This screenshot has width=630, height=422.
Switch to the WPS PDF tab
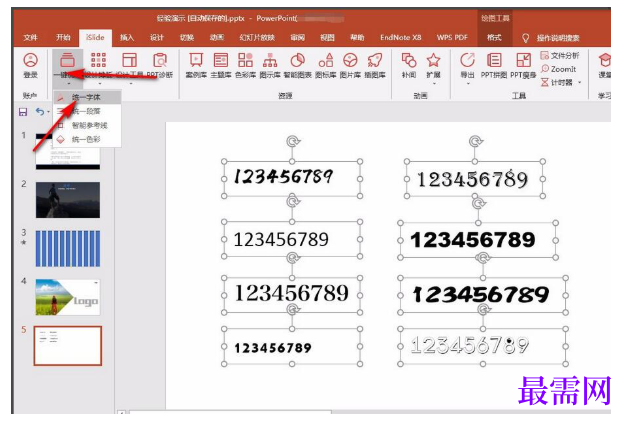pos(452,37)
